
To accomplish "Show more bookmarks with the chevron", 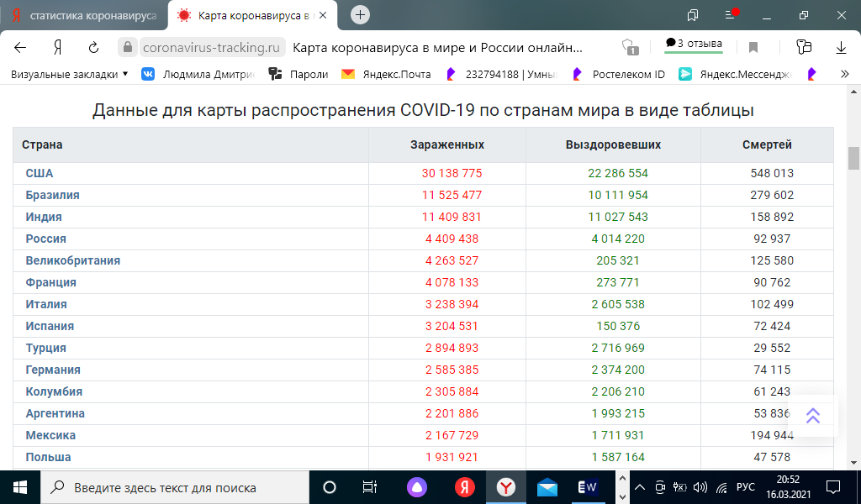I will pyautogui.click(x=844, y=74).
